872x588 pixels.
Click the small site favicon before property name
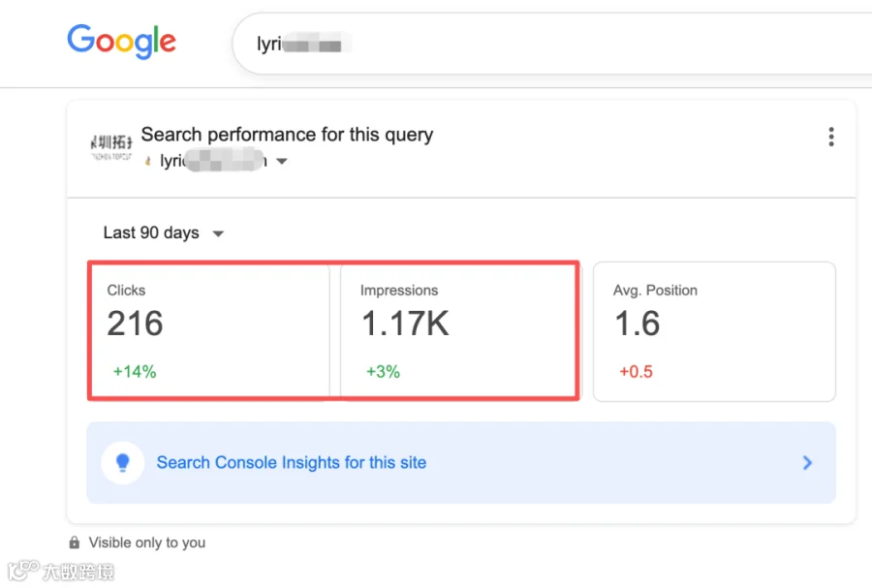[x=148, y=161]
